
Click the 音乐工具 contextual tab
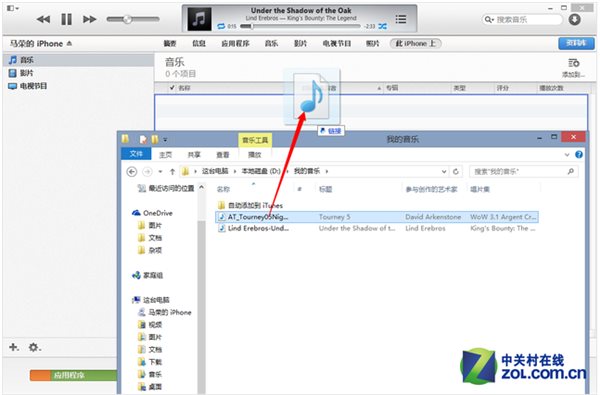point(255,140)
